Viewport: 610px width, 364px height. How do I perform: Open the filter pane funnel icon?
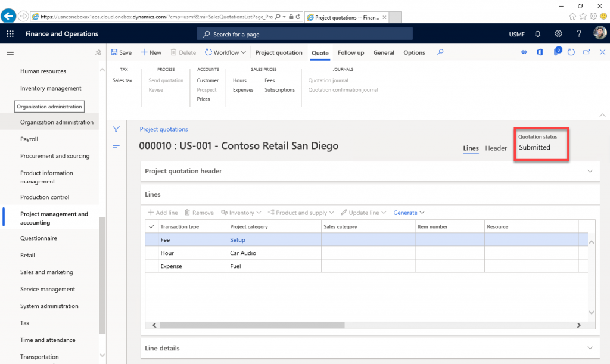pyautogui.click(x=116, y=129)
